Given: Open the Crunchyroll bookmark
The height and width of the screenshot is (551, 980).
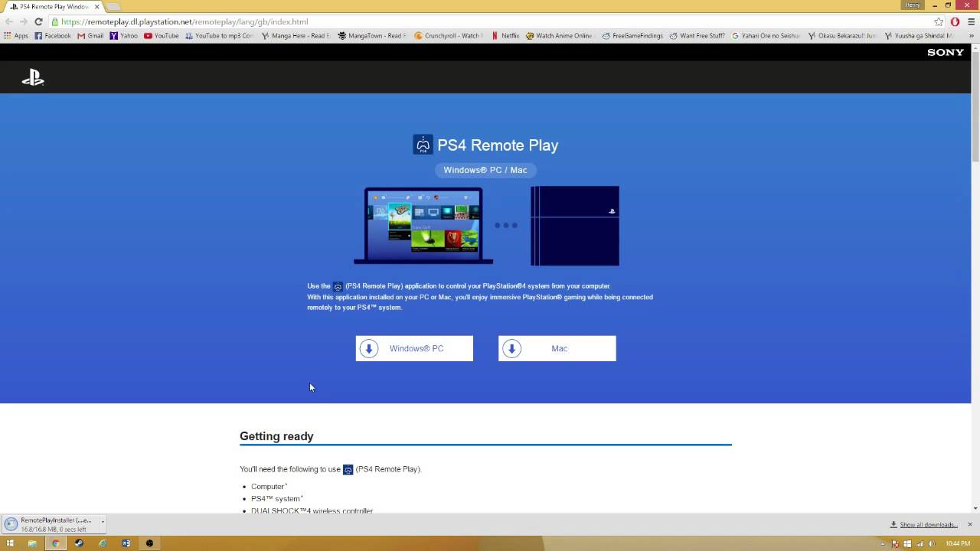Looking at the screenshot, I should coord(449,35).
